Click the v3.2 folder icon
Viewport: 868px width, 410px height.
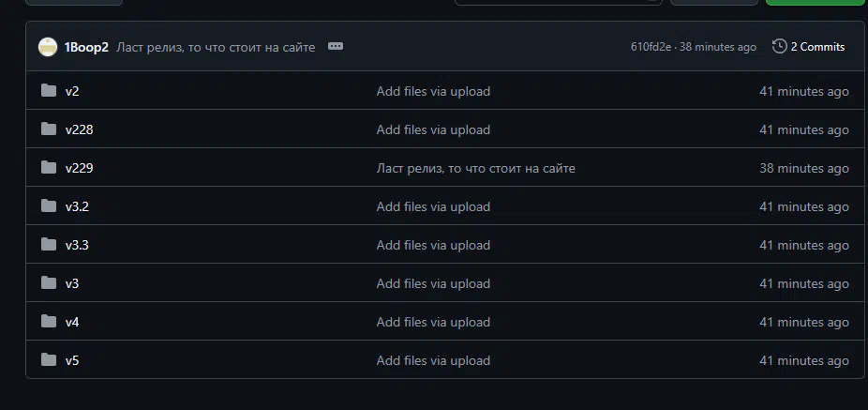(x=49, y=206)
